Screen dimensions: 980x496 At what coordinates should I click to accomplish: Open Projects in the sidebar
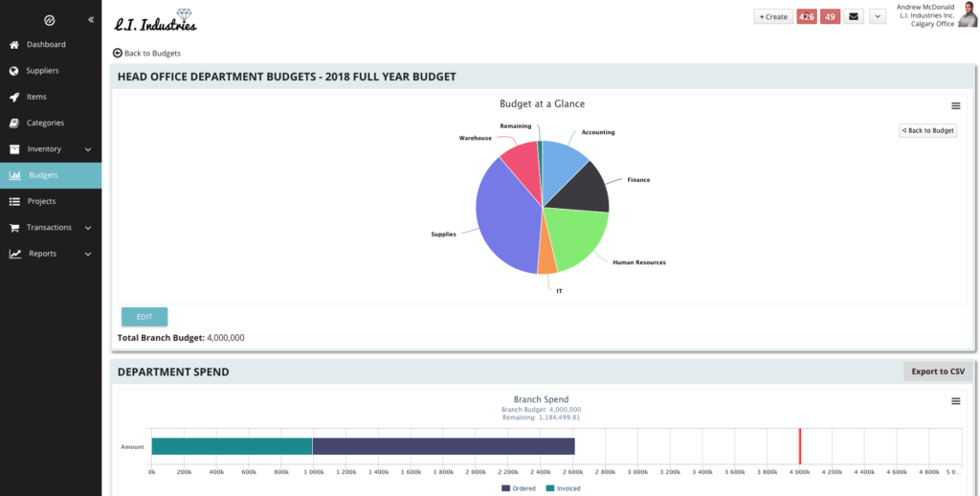(x=51, y=201)
